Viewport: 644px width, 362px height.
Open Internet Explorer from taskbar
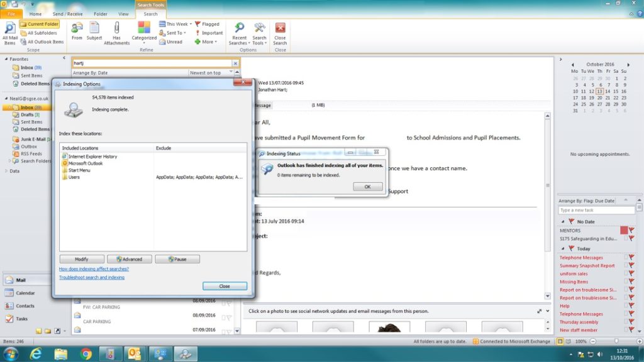point(36,353)
